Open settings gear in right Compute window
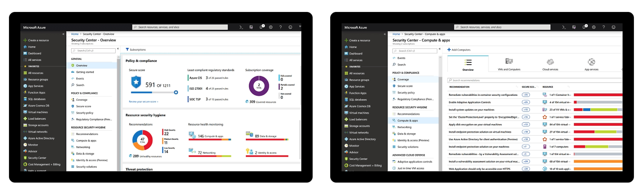Screen dimensions: 644x194 point(594,27)
